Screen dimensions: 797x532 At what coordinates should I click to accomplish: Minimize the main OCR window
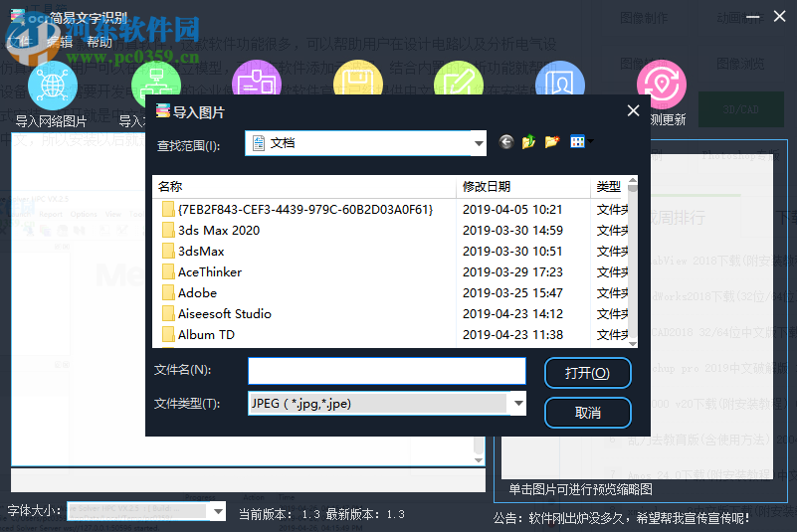(753, 17)
